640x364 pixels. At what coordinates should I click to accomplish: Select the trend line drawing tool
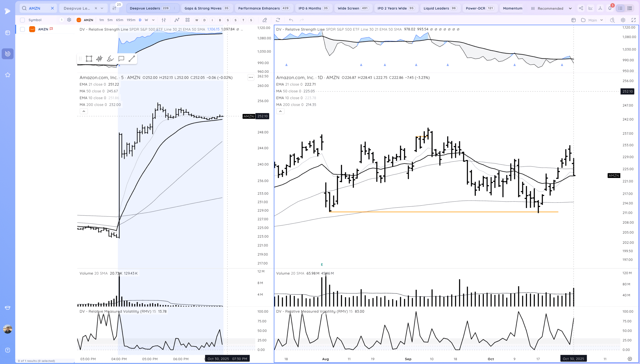coord(132,59)
